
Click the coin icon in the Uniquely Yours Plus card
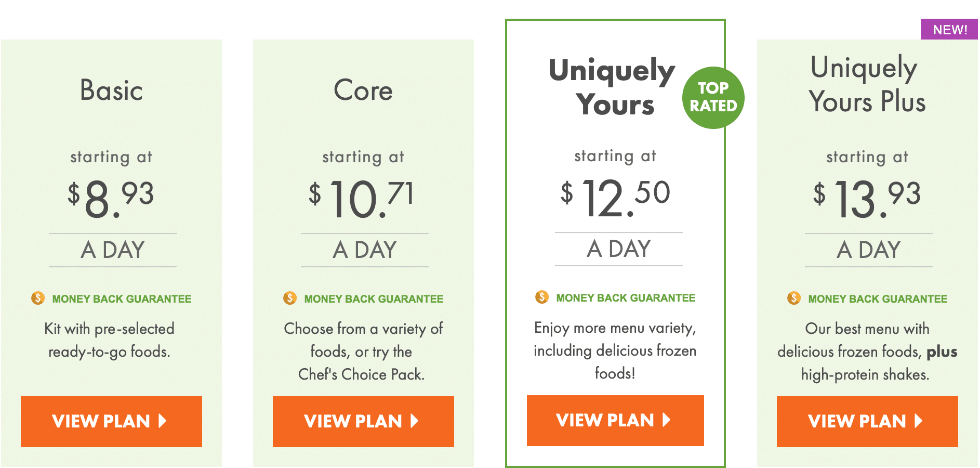click(x=794, y=298)
